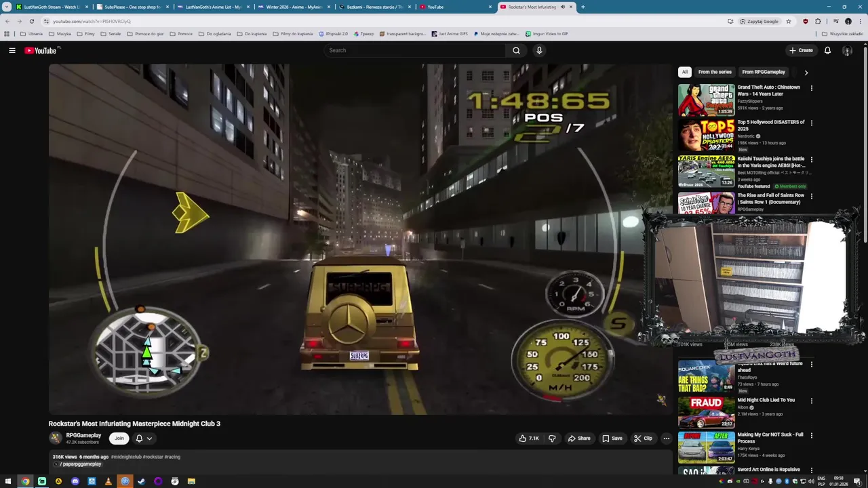Image resolution: width=868 pixels, height=488 pixels.
Task: Open the Create button
Action: tap(801, 50)
